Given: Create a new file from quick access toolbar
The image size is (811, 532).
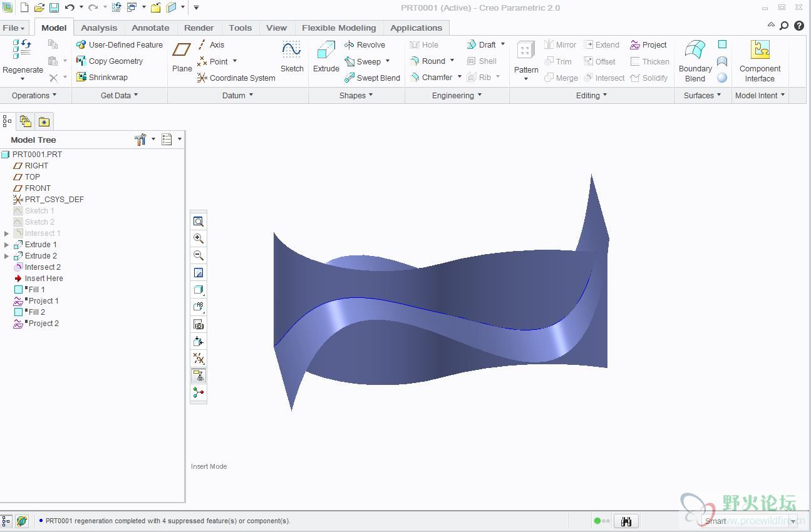Looking at the screenshot, I should click(24, 8).
